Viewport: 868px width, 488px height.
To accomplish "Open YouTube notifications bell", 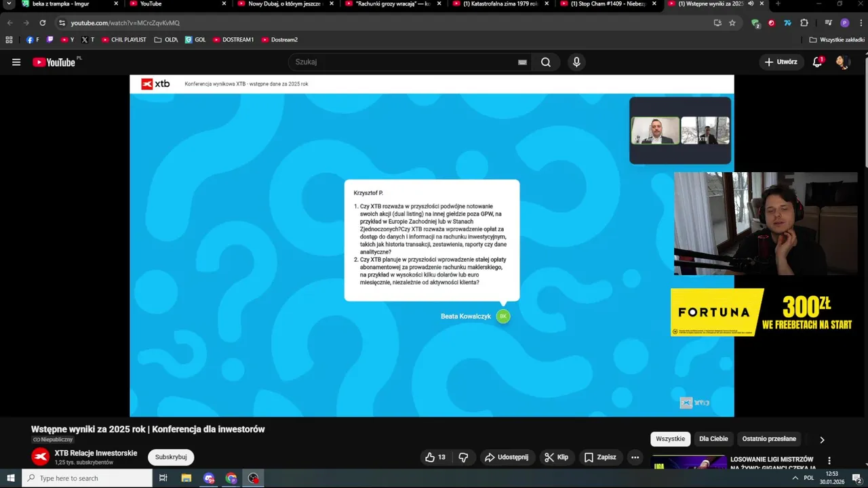I will (818, 62).
